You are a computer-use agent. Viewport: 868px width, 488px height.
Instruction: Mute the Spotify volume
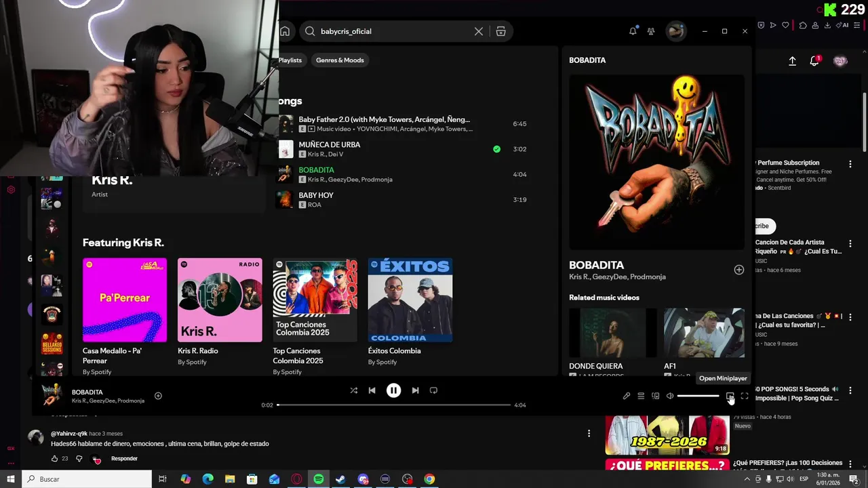click(670, 396)
